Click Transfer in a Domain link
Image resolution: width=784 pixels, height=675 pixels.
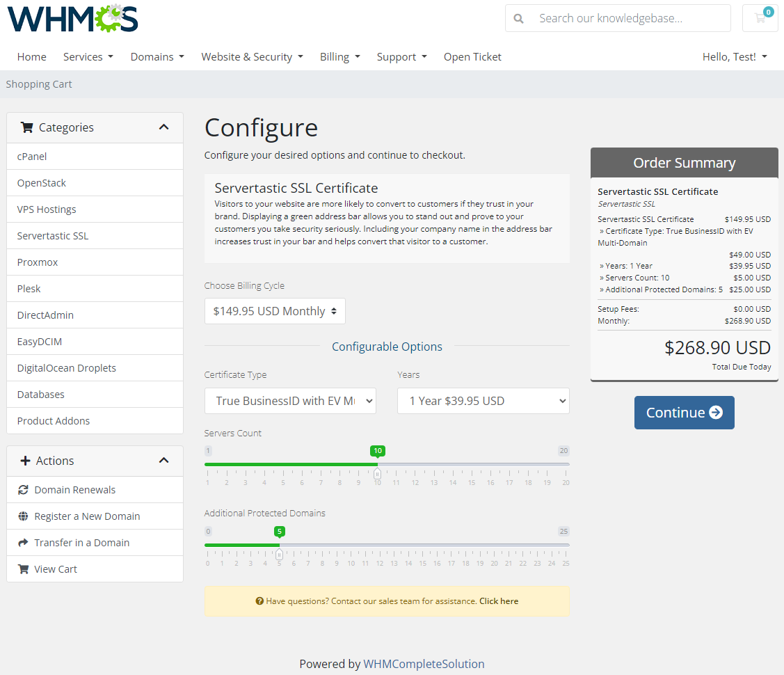click(x=95, y=543)
